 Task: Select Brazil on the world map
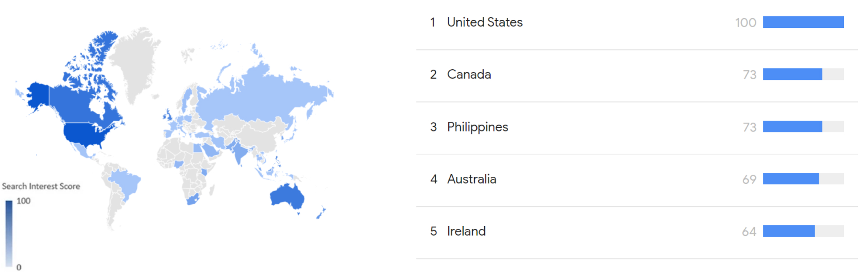(x=127, y=183)
